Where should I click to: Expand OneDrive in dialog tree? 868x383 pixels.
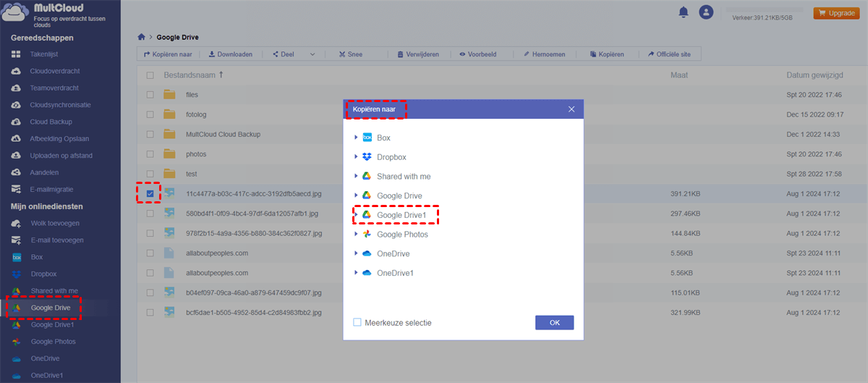(356, 253)
